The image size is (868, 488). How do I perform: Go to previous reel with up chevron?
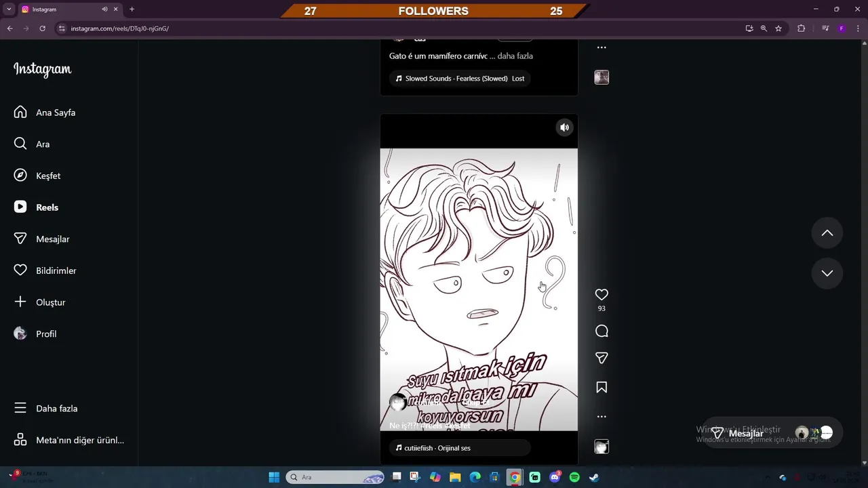[x=827, y=233]
